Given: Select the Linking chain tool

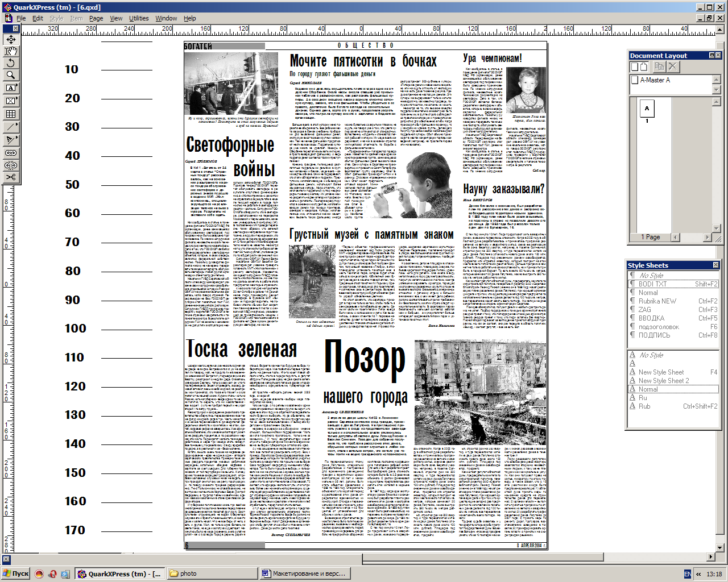Looking at the screenshot, I should coord(11,153).
